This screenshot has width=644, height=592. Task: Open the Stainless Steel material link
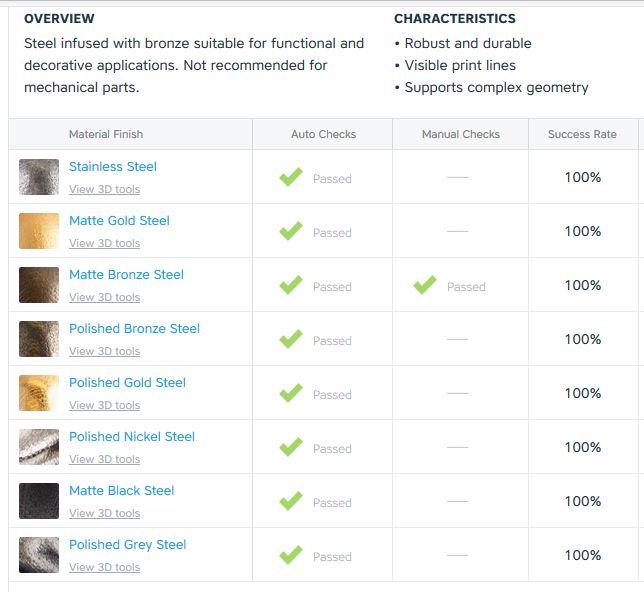113,166
